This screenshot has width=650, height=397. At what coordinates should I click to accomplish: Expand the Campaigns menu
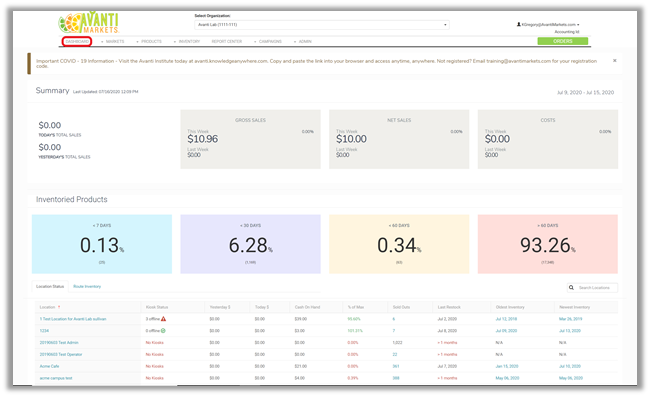(268, 41)
